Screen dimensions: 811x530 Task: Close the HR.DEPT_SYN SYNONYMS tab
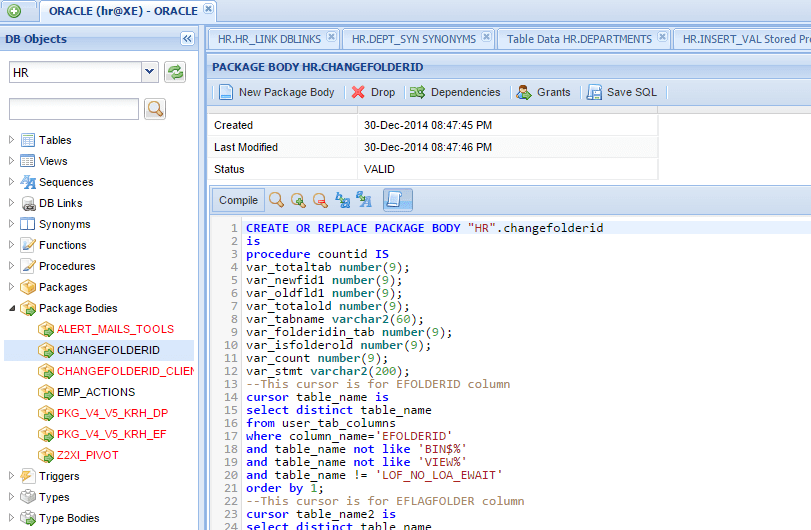(486, 37)
